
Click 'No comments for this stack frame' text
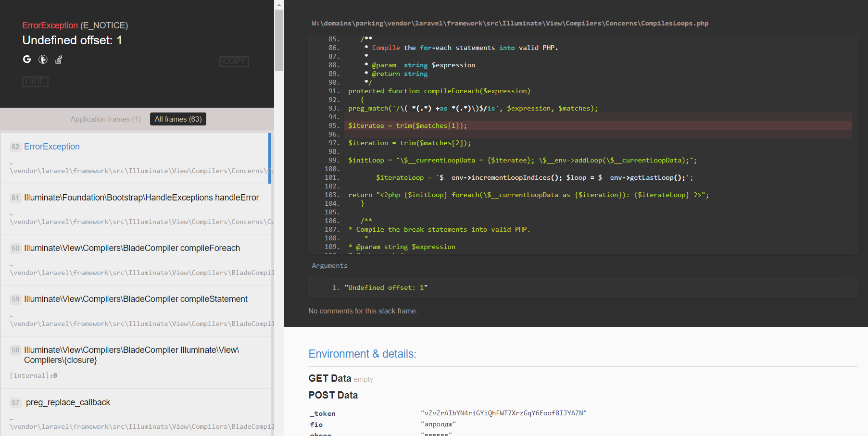(363, 311)
